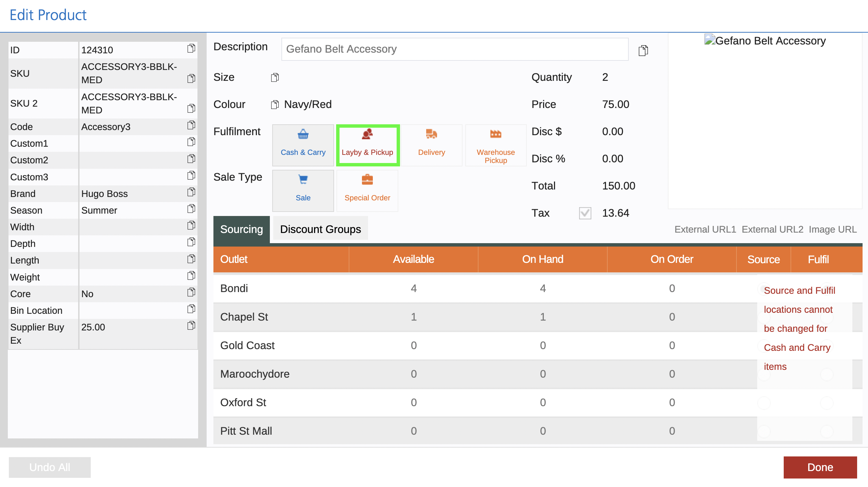Click the copy icon beside Custom1

(191, 142)
